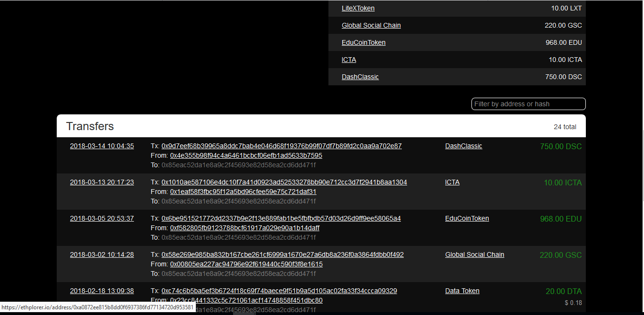The height and width of the screenshot is (315, 644).
Task: Open From address 0x1eaf58f3fbc95f12
Action: point(243,192)
